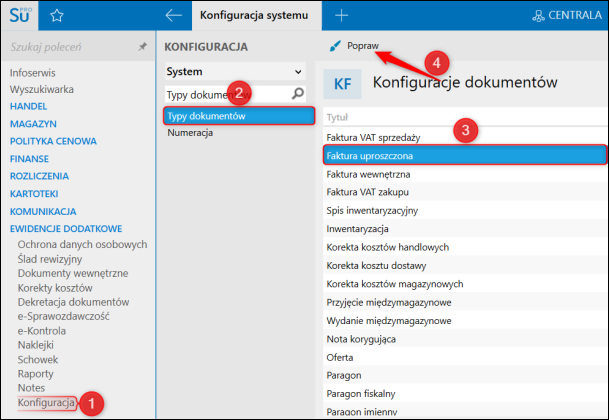Image resolution: width=609 pixels, height=420 pixels.
Task: Select Faktura VAT sprzedaży row
Action: point(465,138)
